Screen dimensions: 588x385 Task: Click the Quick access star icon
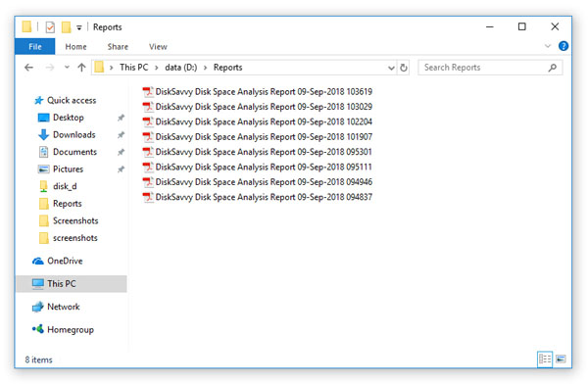tap(38, 100)
